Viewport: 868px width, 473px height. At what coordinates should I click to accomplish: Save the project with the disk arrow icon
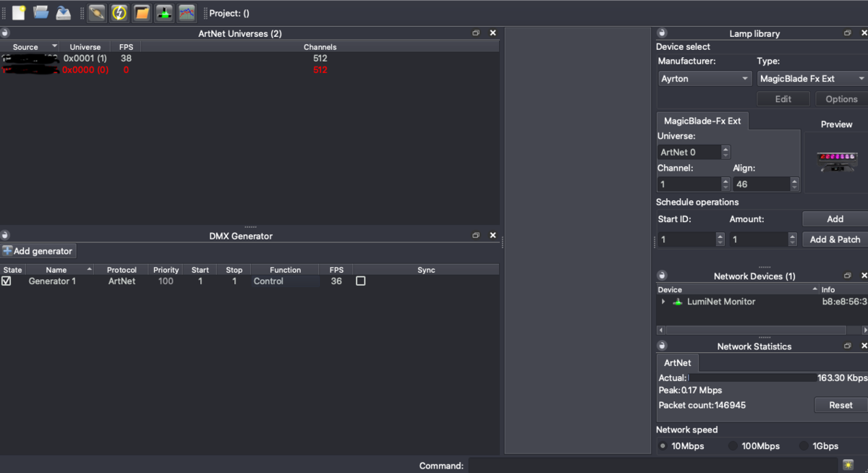point(64,12)
